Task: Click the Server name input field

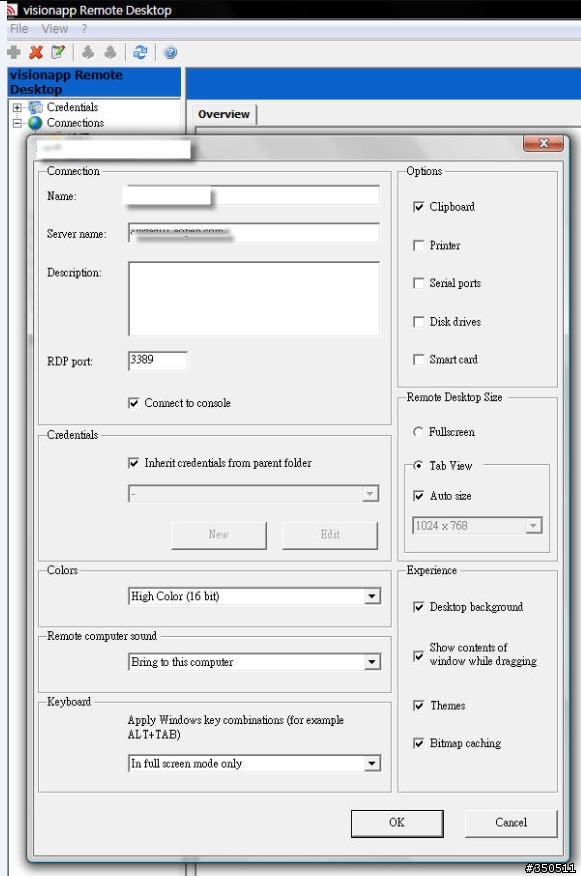Action: coord(254,232)
